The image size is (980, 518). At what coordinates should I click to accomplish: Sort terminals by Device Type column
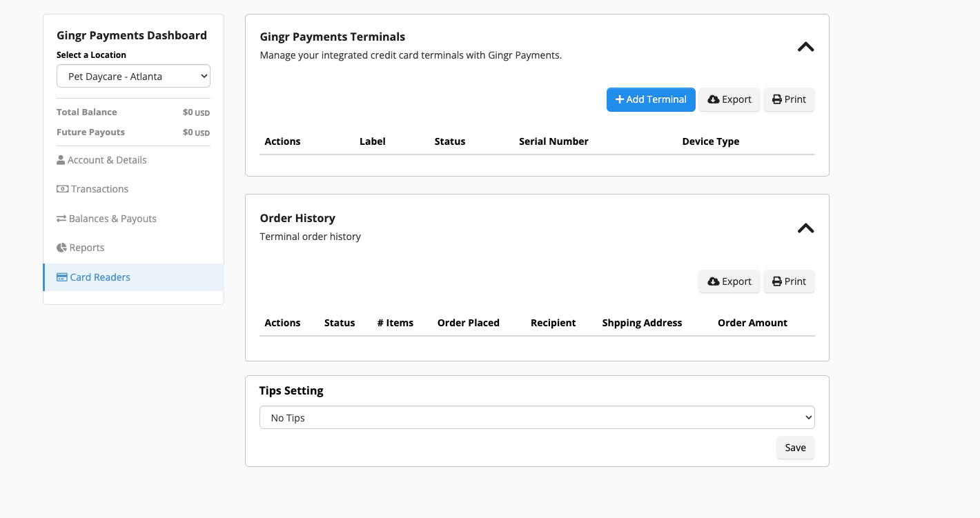pos(711,141)
